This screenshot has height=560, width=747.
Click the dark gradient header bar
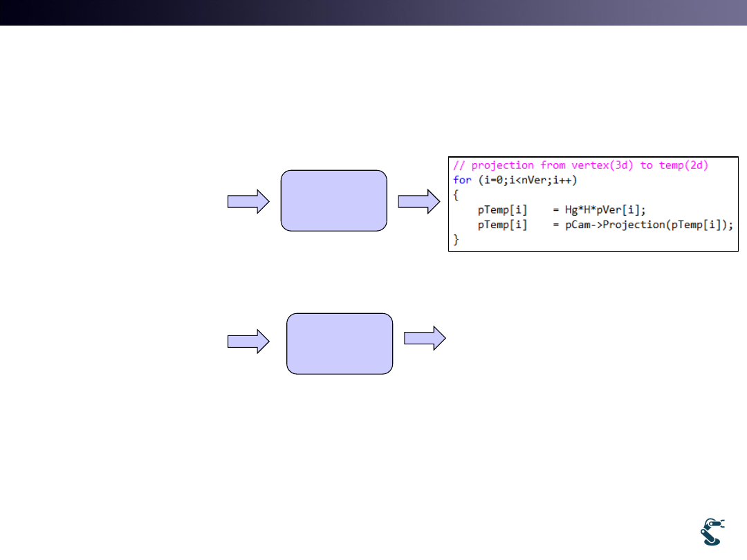pyautogui.click(x=373, y=12)
